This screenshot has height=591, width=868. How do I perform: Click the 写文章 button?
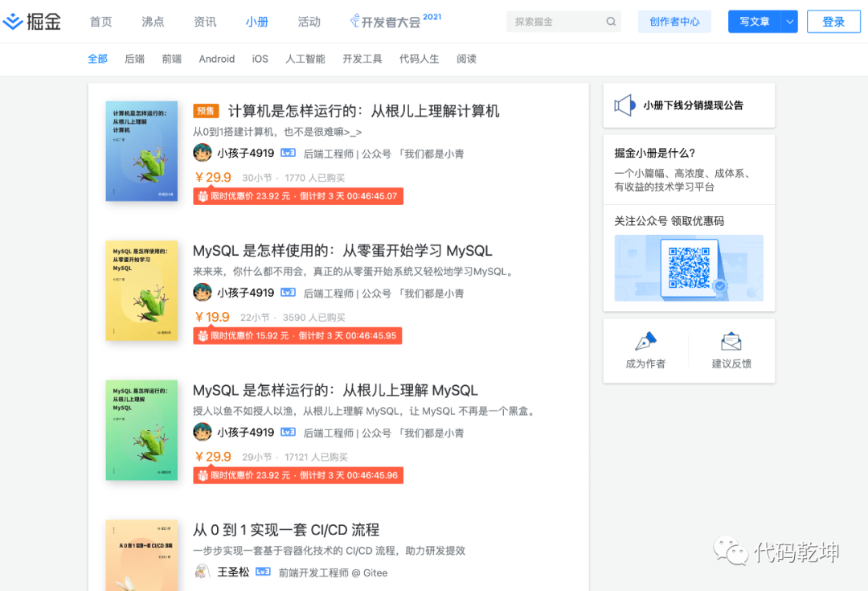pos(755,22)
